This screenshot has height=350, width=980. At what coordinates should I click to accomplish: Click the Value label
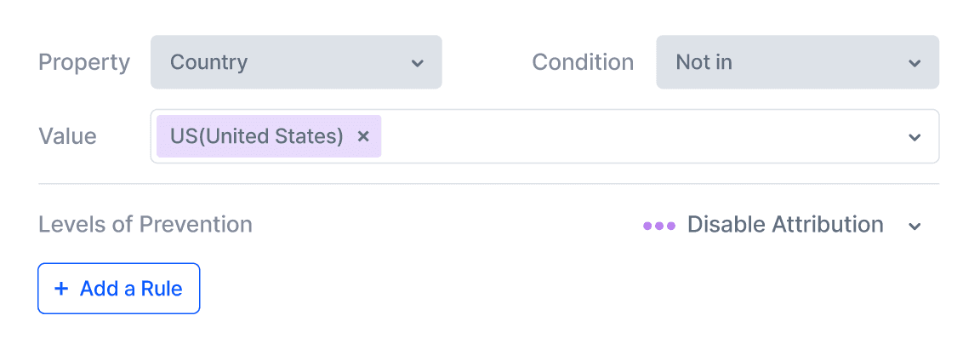[x=67, y=136]
